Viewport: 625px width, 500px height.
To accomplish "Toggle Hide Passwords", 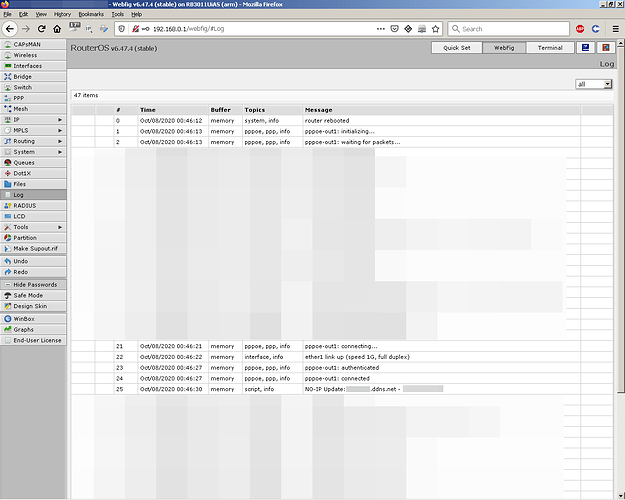I will pyautogui.click(x=33, y=285).
